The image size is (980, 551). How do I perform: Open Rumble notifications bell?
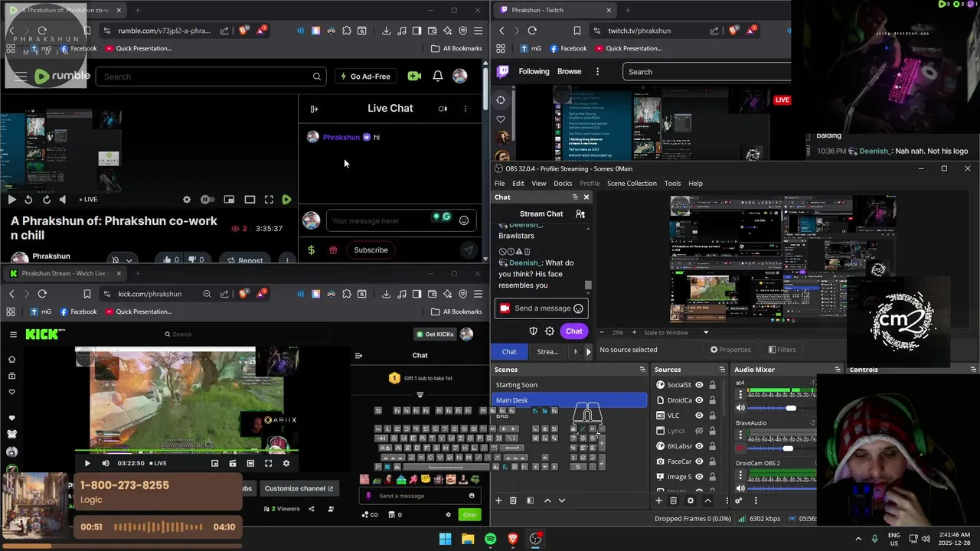pyautogui.click(x=438, y=77)
